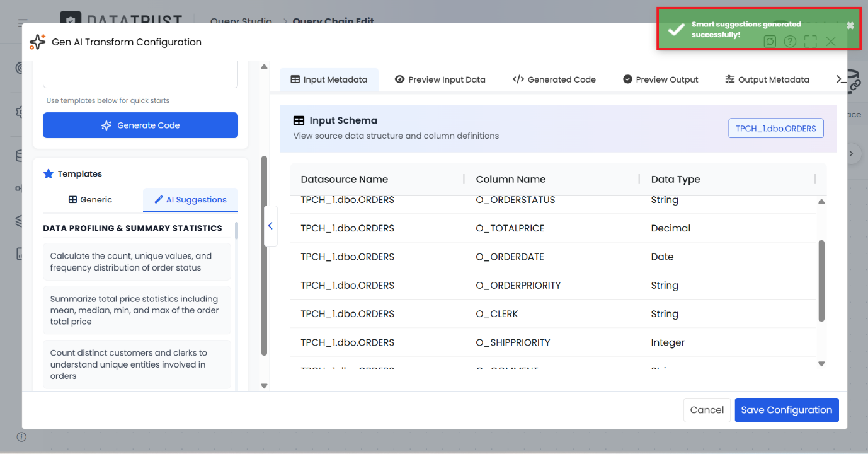Viewport: 868px width, 454px height.
Task: Open the Generated Code tab
Action: (x=554, y=79)
